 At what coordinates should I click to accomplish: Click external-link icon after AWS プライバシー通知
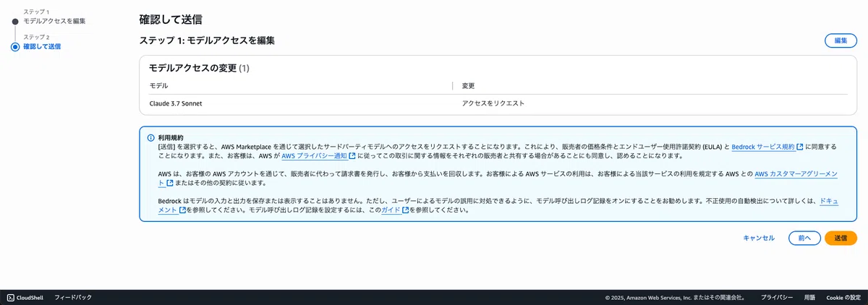coord(352,155)
